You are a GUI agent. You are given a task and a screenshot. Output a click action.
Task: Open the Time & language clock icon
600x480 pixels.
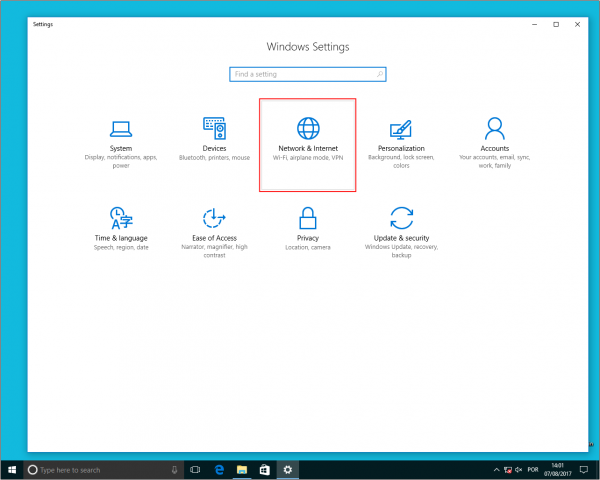(x=121, y=218)
